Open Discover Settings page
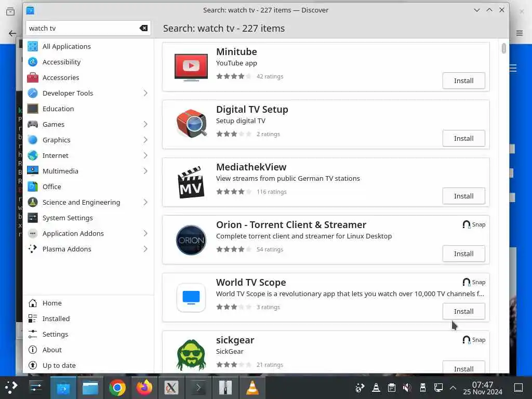This screenshot has width=532, height=399. pos(88,335)
